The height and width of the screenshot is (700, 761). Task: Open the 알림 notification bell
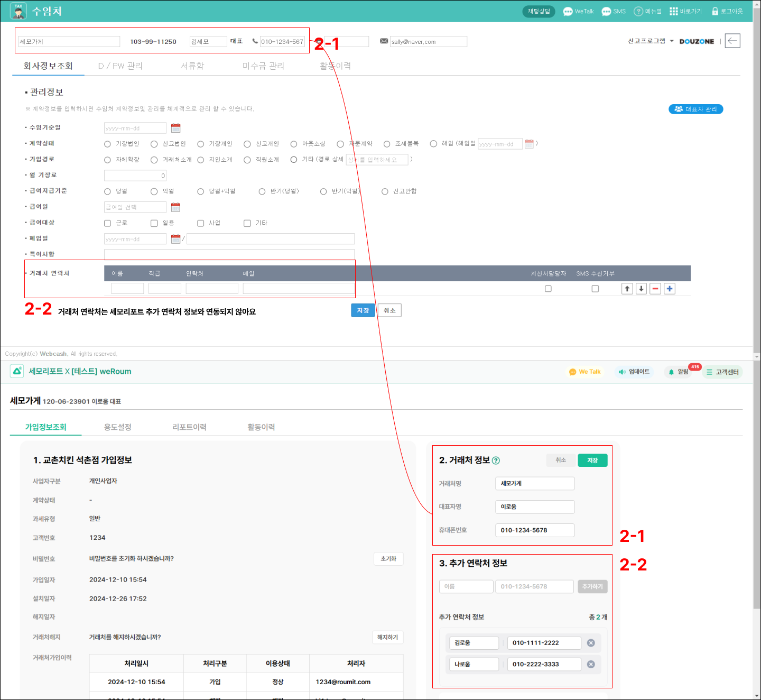click(672, 372)
